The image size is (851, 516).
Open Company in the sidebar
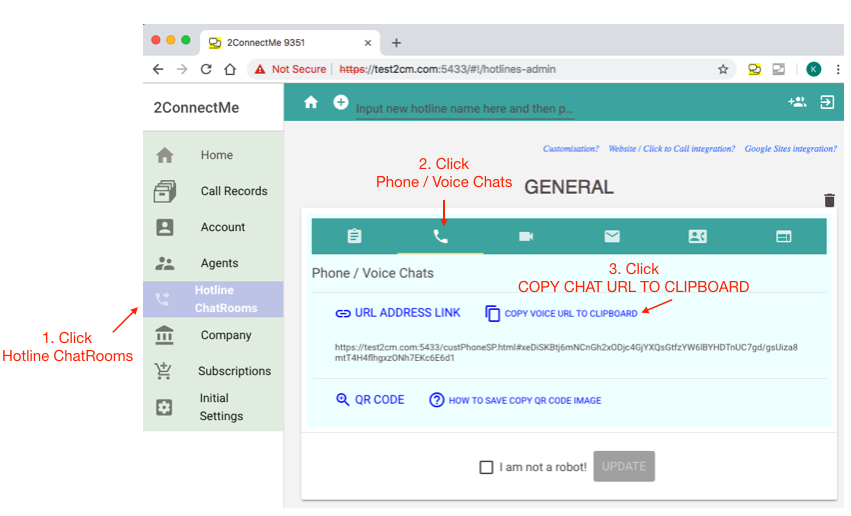(x=213, y=335)
